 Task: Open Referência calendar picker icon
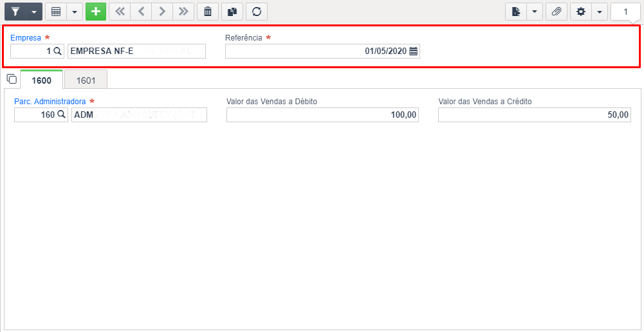coord(413,51)
